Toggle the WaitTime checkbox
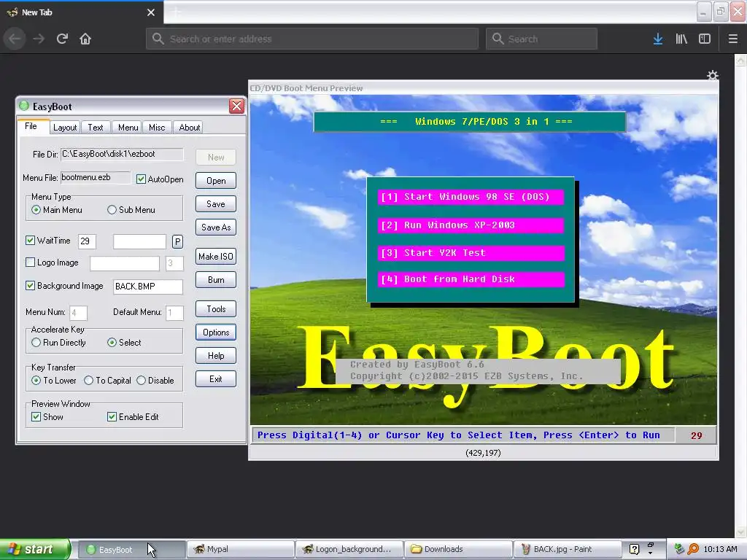 (30, 241)
